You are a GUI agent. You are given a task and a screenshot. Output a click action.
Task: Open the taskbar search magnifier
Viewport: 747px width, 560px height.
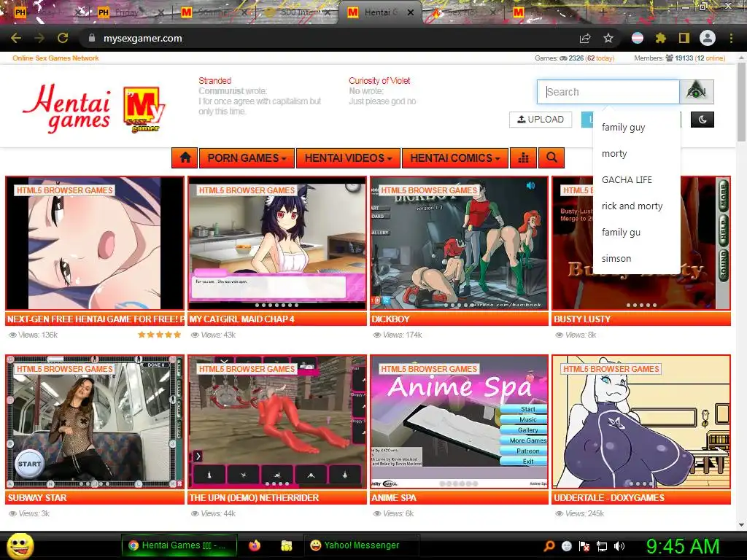549,546
